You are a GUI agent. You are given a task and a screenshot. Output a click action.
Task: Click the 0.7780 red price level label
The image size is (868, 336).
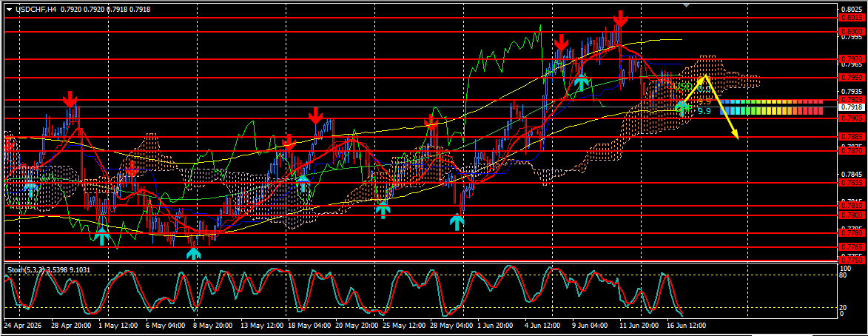click(x=852, y=233)
